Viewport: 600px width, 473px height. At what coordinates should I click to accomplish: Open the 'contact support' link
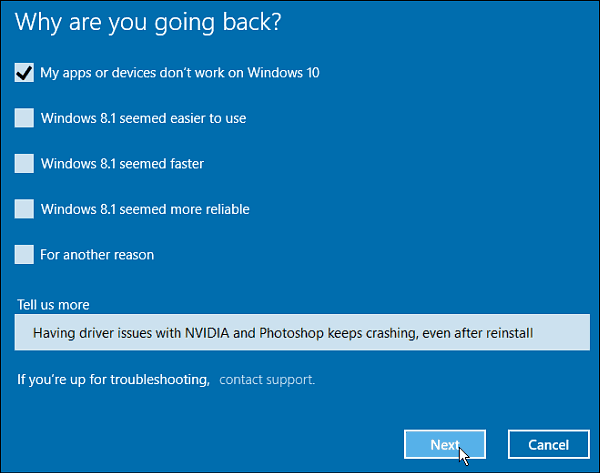267,380
